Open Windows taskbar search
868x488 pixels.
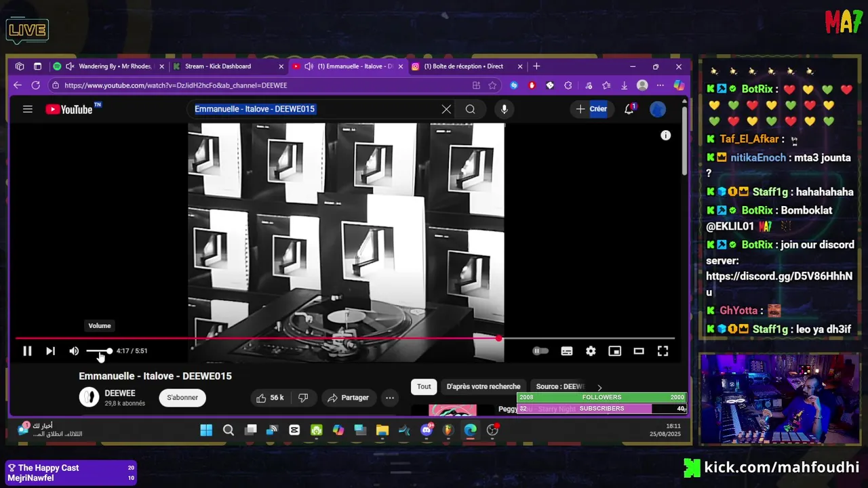click(x=229, y=430)
